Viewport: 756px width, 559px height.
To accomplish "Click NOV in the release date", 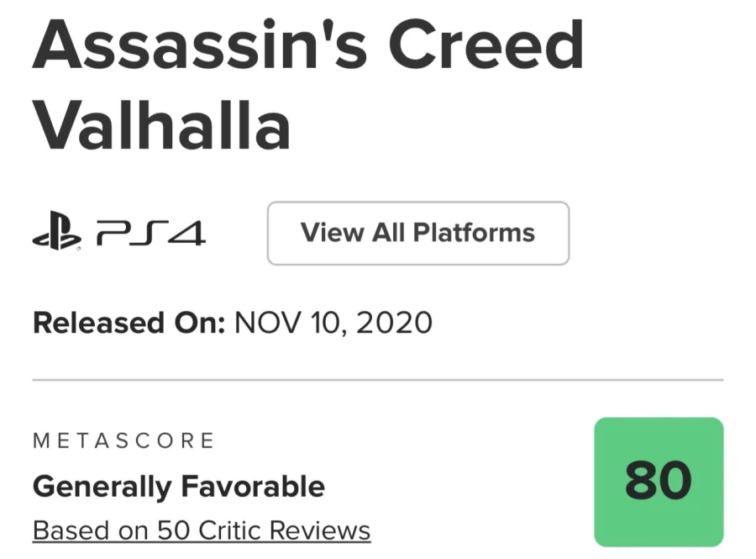I will (x=261, y=323).
